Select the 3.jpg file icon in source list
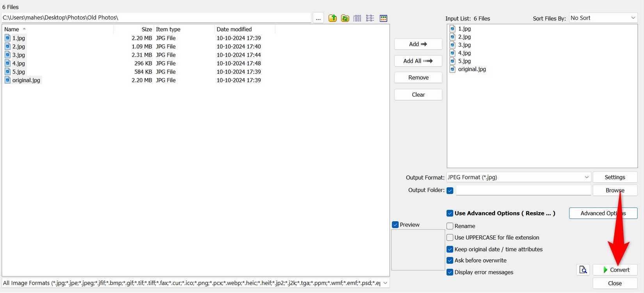The height and width of the screenshot is (293, 644). [x=7, y=55]
